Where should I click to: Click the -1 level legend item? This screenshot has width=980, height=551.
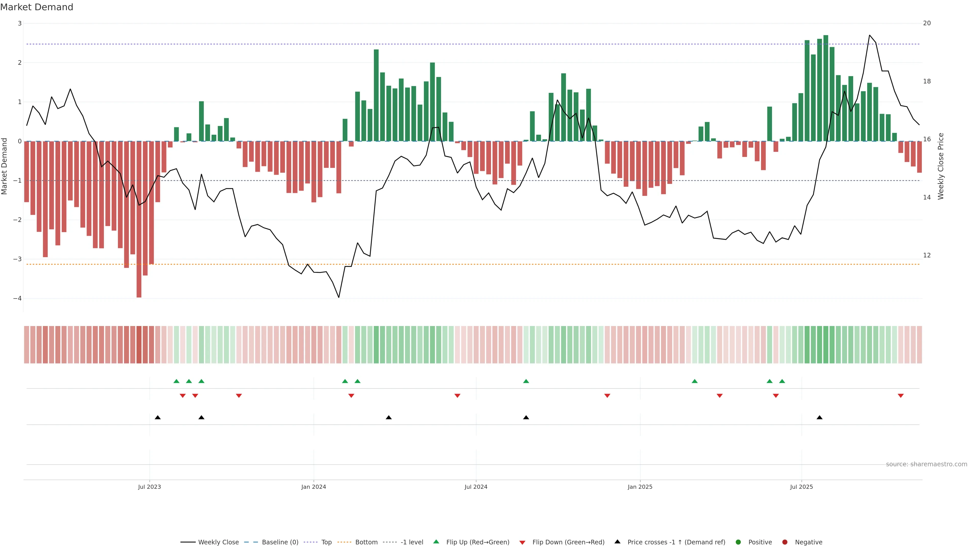click(x=412, y=542)
